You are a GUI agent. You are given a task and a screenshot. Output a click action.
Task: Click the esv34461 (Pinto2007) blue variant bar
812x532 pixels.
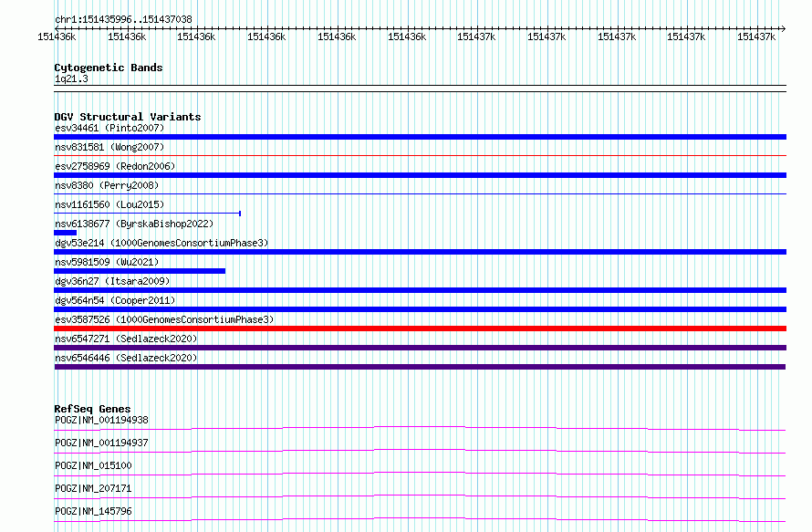(420, 137)
